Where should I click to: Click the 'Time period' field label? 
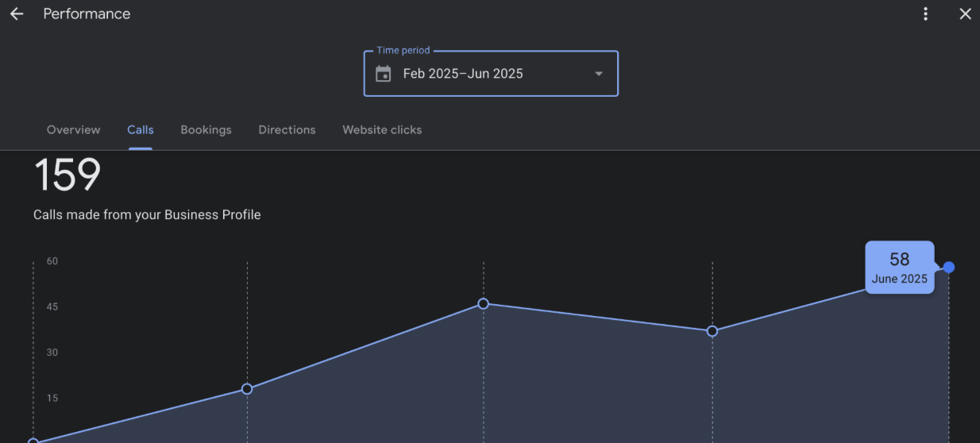pos(403,51)
